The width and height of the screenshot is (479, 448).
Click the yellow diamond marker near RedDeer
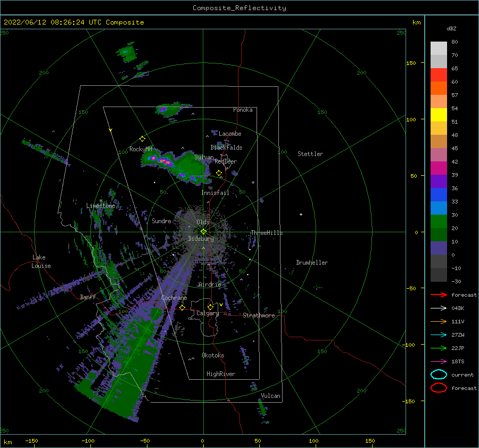pos(219,173)
